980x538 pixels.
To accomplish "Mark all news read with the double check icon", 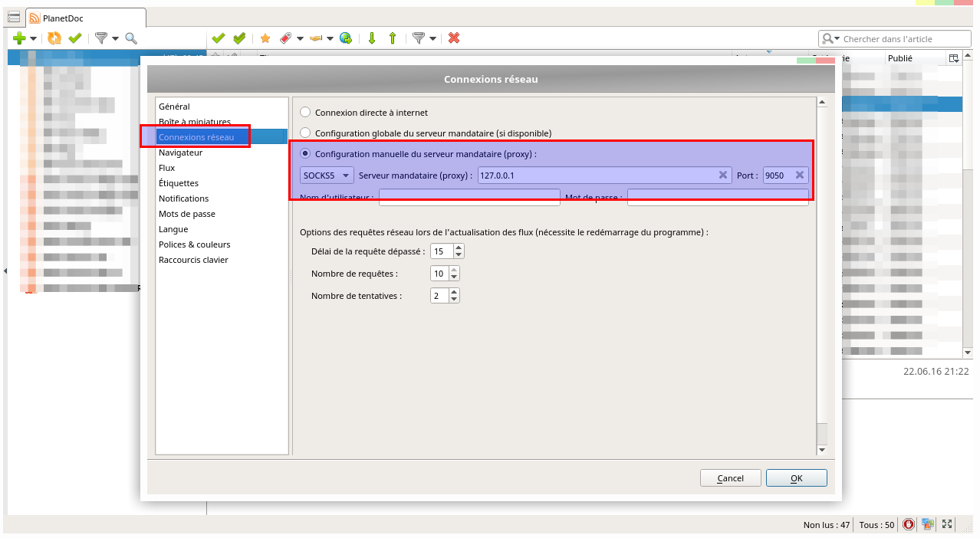I will point(239,38).
